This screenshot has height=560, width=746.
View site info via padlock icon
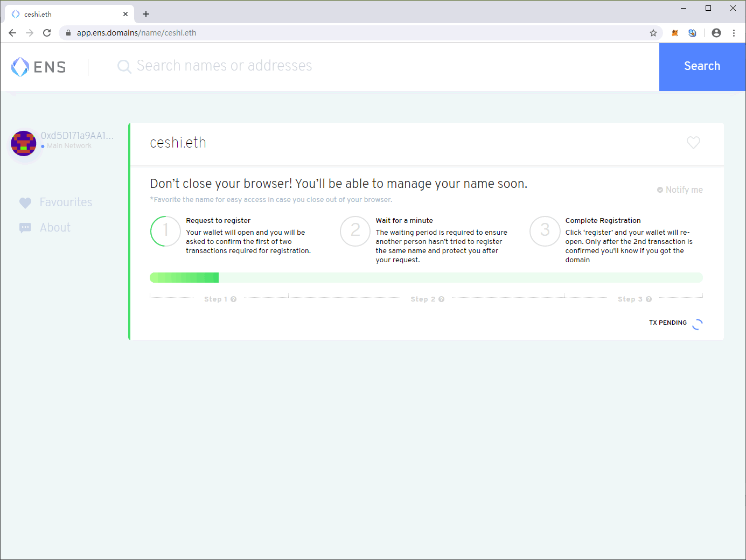point(68,33)
